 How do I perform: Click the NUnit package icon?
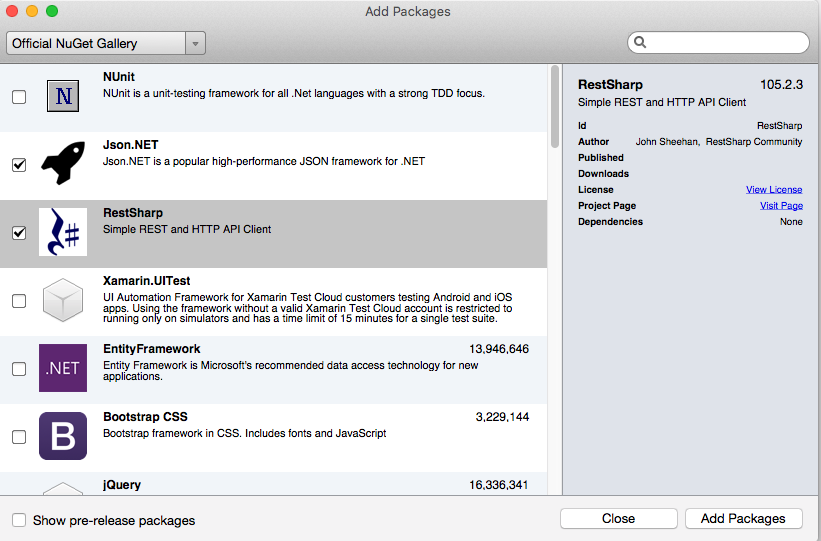(63, 97)
